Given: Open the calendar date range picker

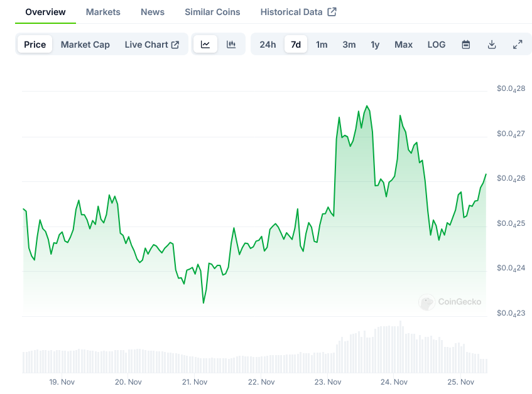Looking at the screenshot, I should pos(466,45).
